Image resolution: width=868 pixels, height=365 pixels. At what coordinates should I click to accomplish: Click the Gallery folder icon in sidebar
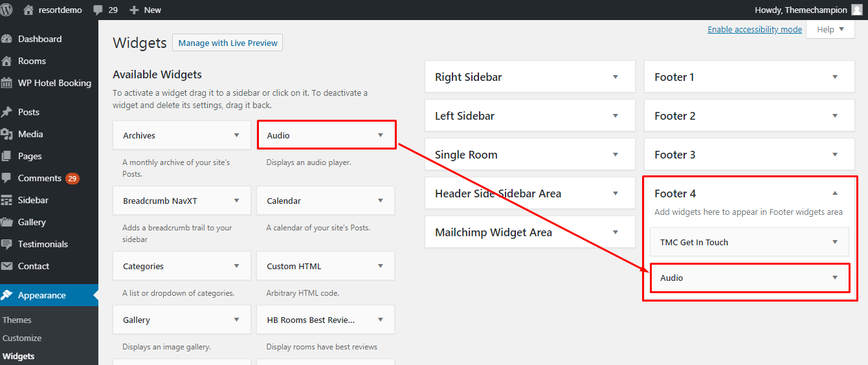(7, 222)
